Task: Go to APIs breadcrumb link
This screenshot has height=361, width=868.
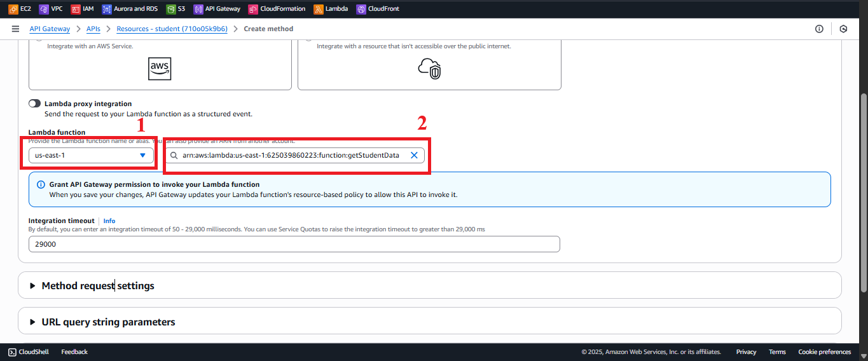Action: click(93, 29)
